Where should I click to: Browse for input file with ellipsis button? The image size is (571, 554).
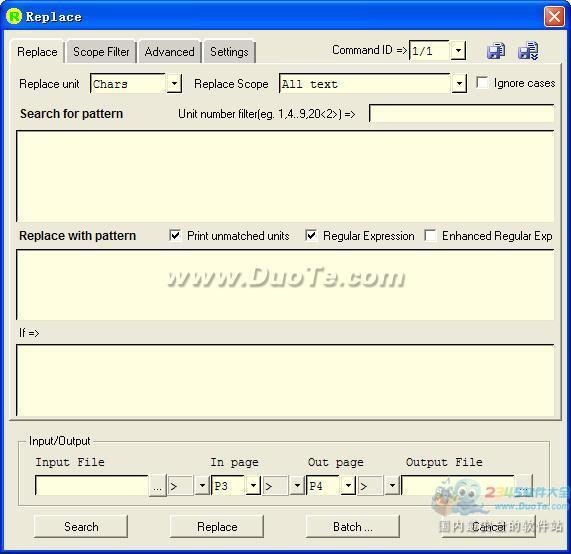pyautogui.click(x=157, y=486)
